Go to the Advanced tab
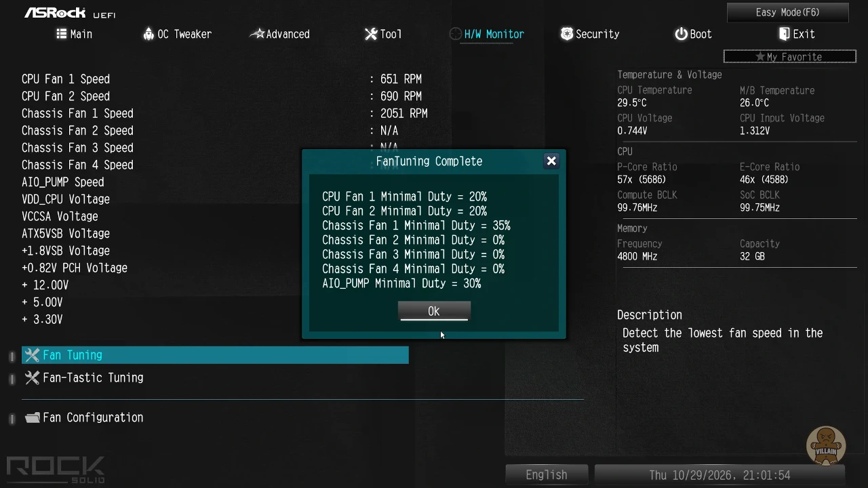The height and width of the screenshot is (488, 868). click(280, 34)
